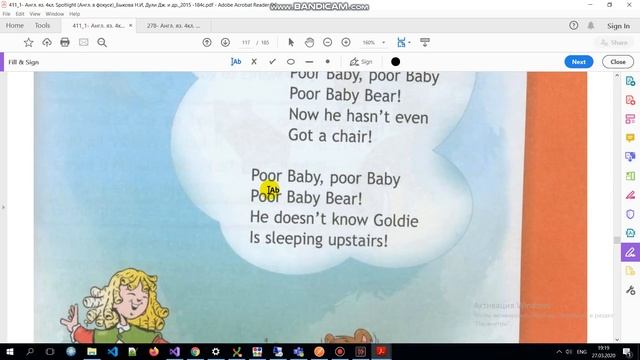The width and height of the screenshot is (640, 360).
Task: Open the Comment yellow sidebar tool
Action: (630, 138)
